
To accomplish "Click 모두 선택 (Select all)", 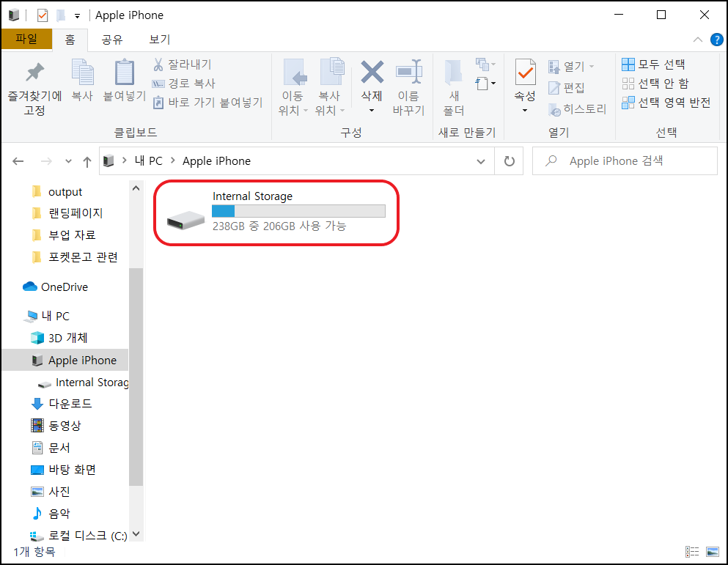I will [653, 64].
